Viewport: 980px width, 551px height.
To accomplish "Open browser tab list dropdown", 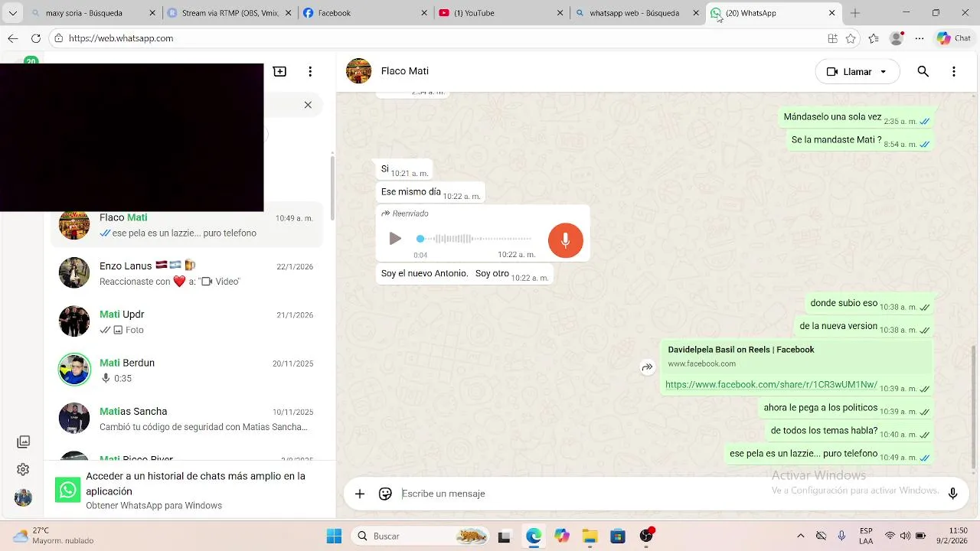I will tap(12, 13).
